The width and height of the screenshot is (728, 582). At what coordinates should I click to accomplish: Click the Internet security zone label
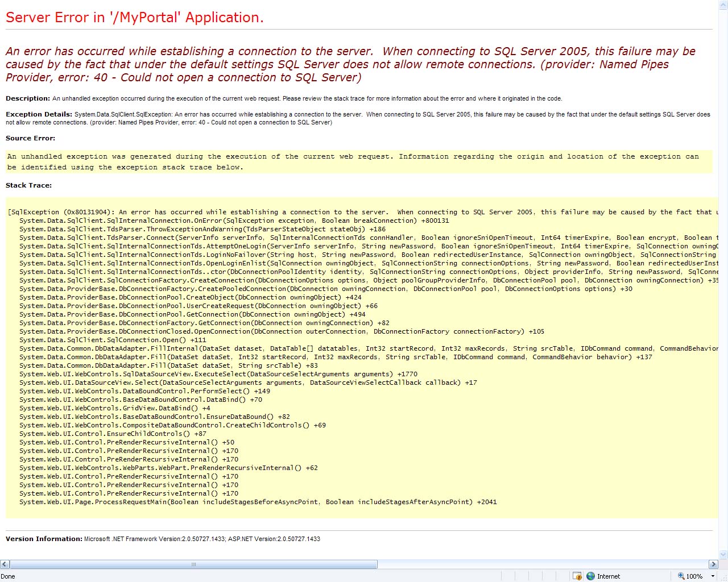click(609, 576)
